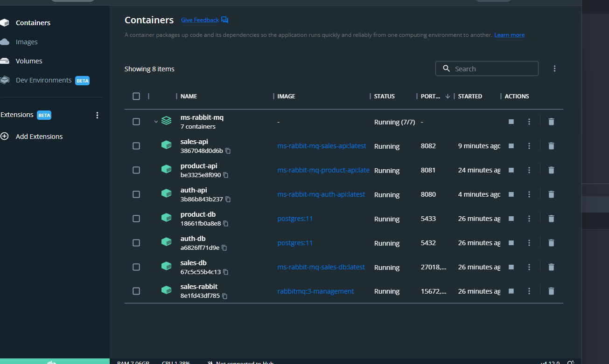Image resolution: width=609 pixels, height=364 pixels.
Task: Copy auth-db container ID a6826ff71d9e
Action: click(x=224, y=248)
